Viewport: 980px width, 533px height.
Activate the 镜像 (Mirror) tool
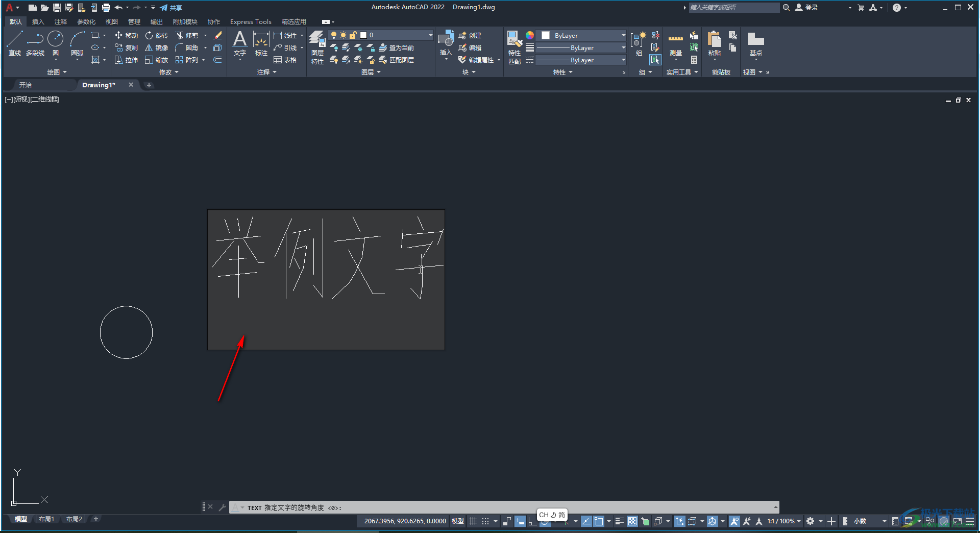tap(157, 47)
